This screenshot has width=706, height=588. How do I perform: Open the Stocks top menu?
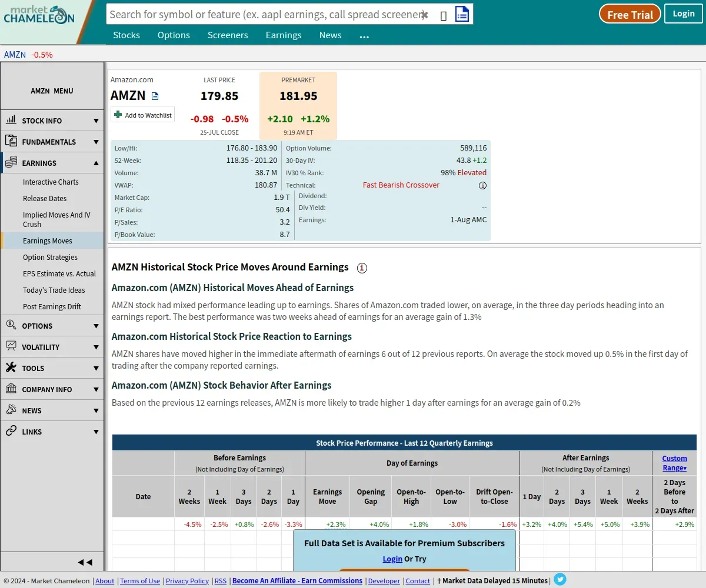(126, 35)
